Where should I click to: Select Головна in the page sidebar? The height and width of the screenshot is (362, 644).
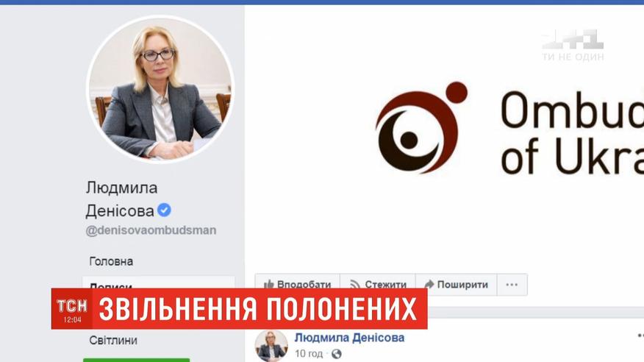pos(111,261)
